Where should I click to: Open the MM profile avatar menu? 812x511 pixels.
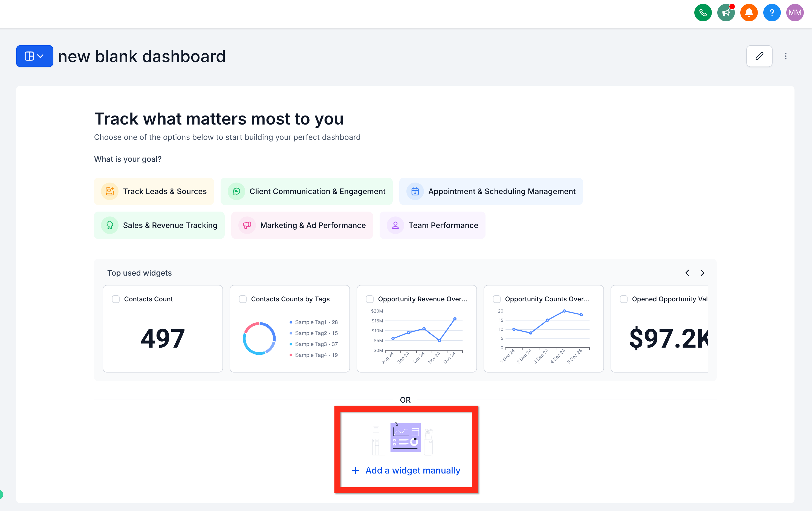(x=795, y=13)
